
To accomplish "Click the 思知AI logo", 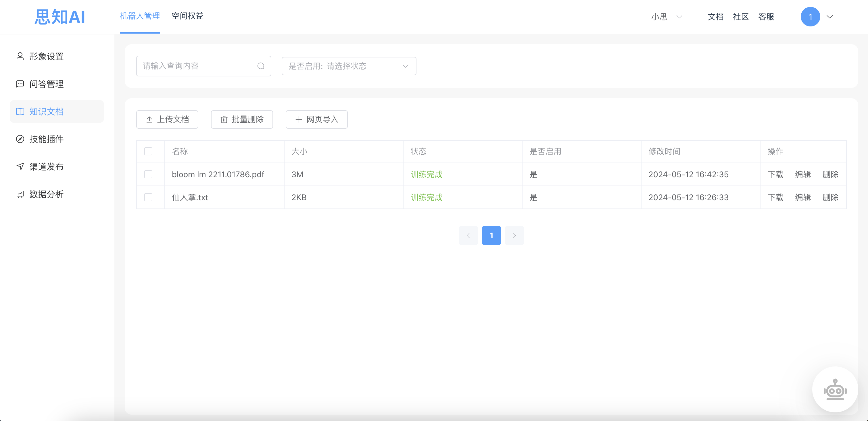I will pos(60,16).
